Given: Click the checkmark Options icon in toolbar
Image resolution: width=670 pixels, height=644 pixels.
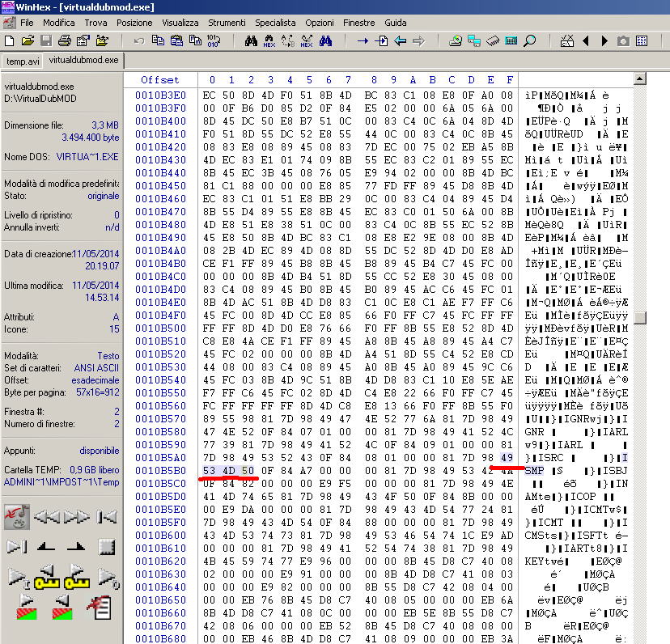Looking at the screenshot, I should point(567,41).
